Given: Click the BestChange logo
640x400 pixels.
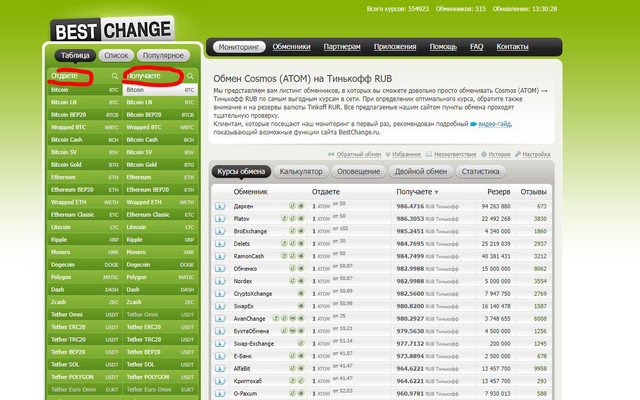Looking at the screenshot, I should tap(112, 30).
